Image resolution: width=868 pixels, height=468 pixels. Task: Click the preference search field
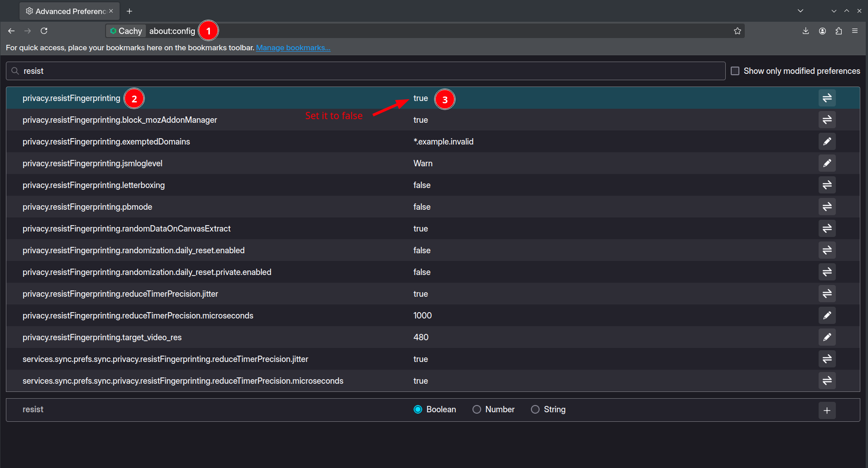(362, 71)
